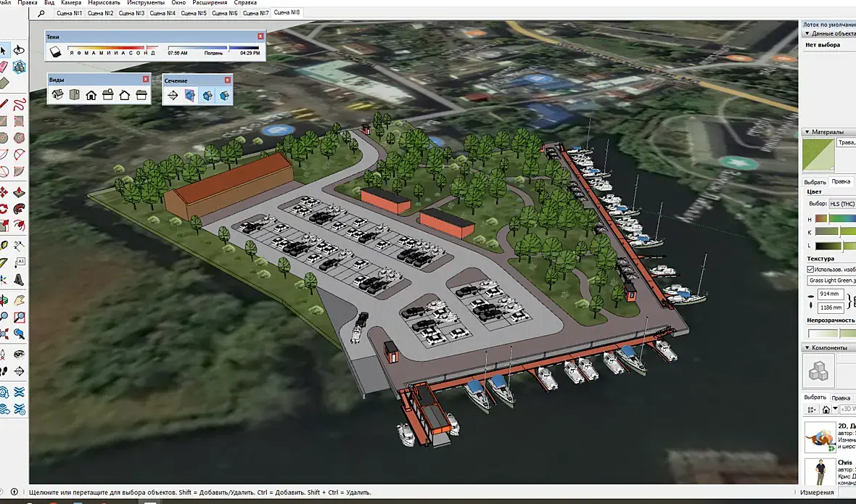Screen dimensions: 856x504
Task: Activate the Look Around eye tool
Action: point(19,355)
